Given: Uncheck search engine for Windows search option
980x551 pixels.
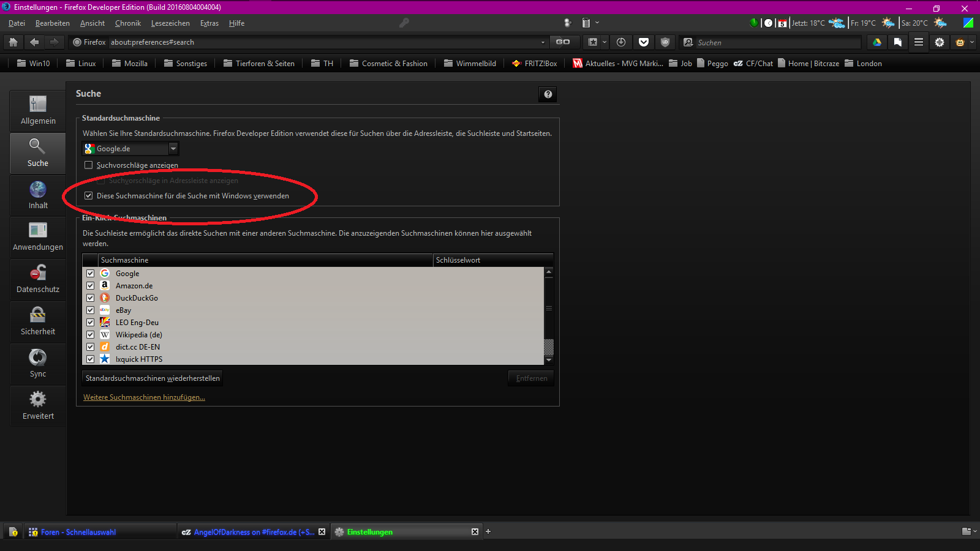Looking at the screenshot, I should 89,196.
